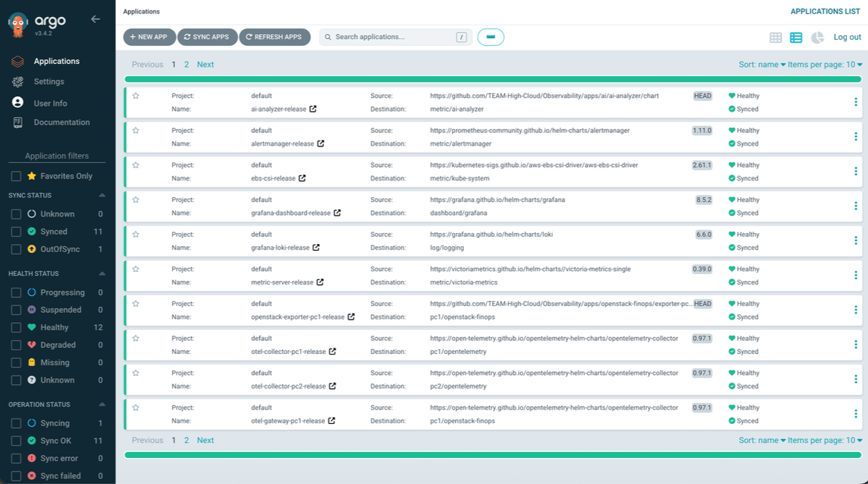Check the Syncing operation filter
Screen dimensions: 868x484
point(16,423)
